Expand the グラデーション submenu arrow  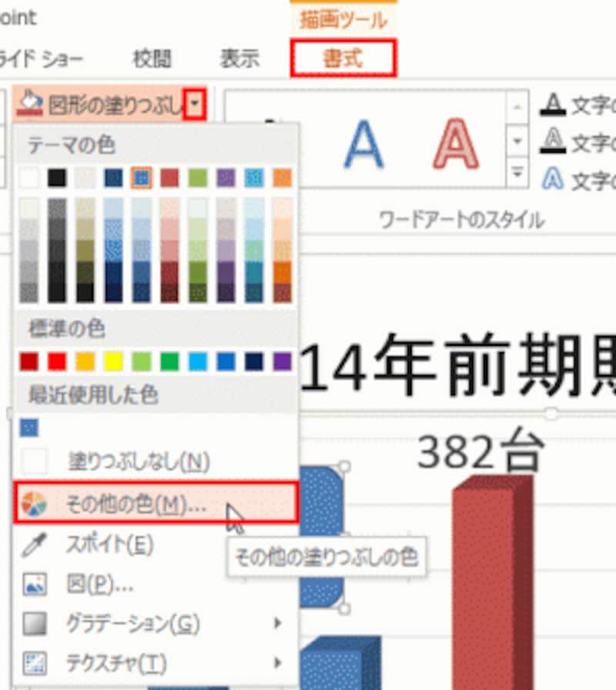(x=277, y=623)
